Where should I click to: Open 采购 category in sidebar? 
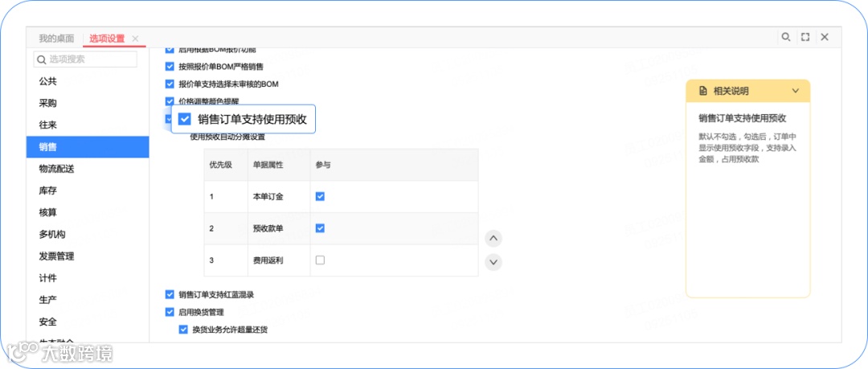[x=88, y=103]
